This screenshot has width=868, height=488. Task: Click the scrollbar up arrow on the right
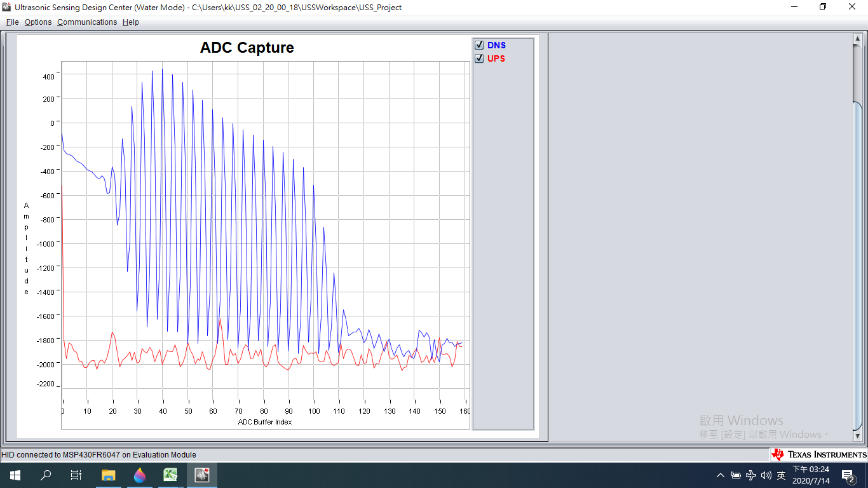tap(857, 39)
